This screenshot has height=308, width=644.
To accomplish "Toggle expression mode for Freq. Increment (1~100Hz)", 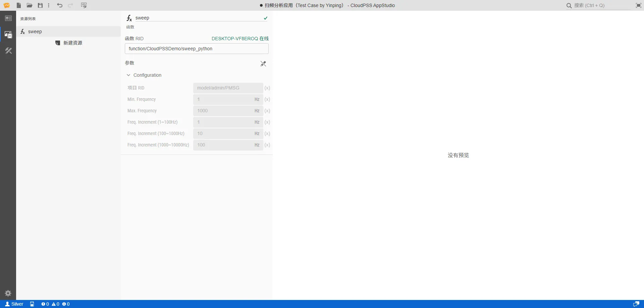I will (x=267, y=122).
